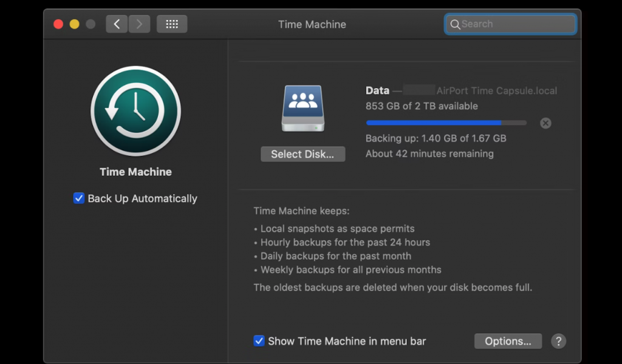Screen dimensions: 622x364
Task: Click the "Backing up: 1.40 GB of 1.67 GB" status
Action: pos(436,138)
